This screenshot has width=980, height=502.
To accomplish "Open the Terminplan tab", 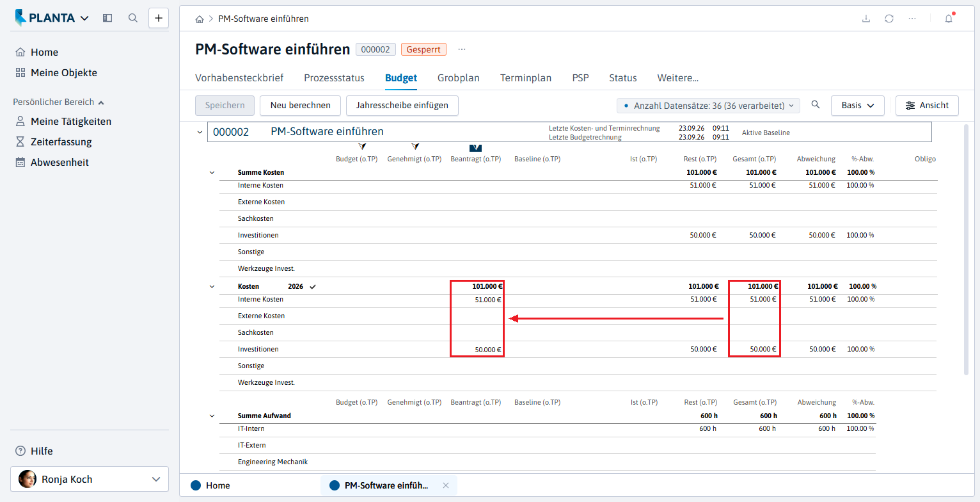I will click(x=526, y=78).
